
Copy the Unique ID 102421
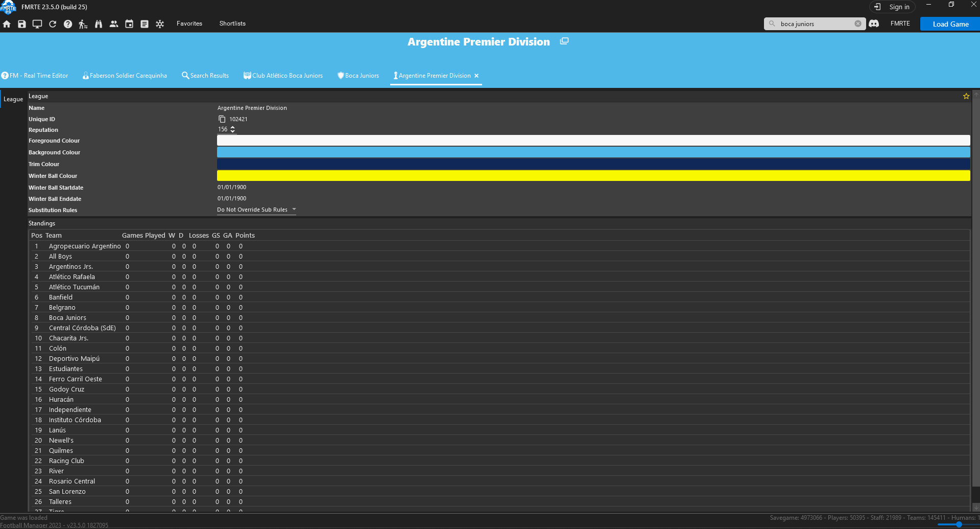(222, 119)
